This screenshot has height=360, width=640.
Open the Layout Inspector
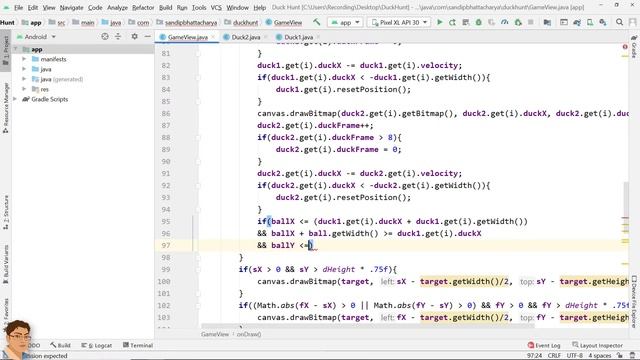click(597, 345)
